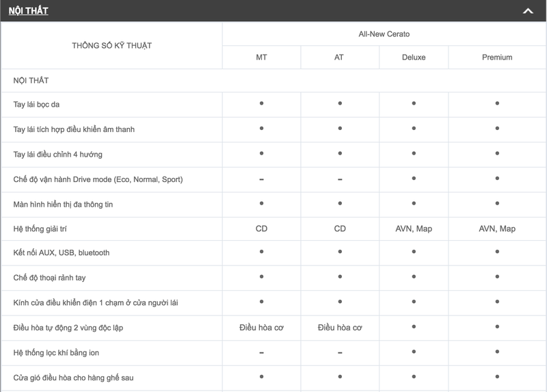The width and height of the screenshot is (547, 392).
Task: Click Deluxe AVN, Map cell
Action: coord(414,228)
